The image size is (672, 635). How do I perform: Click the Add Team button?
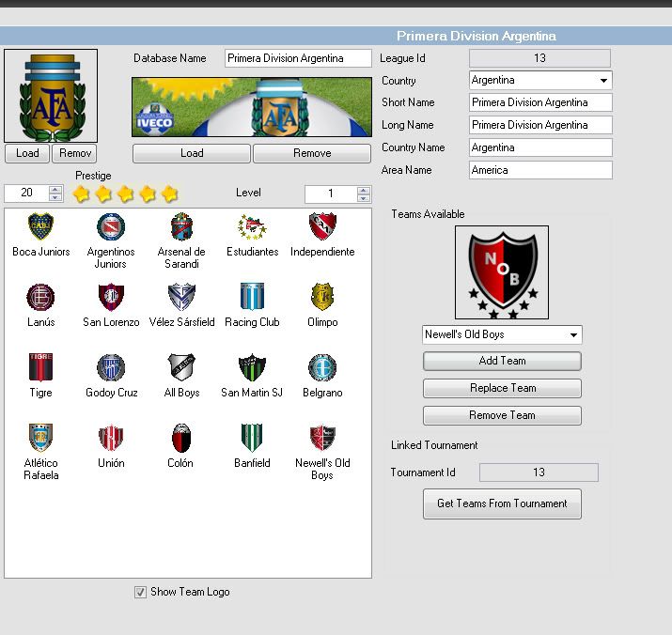coord(502,361)
